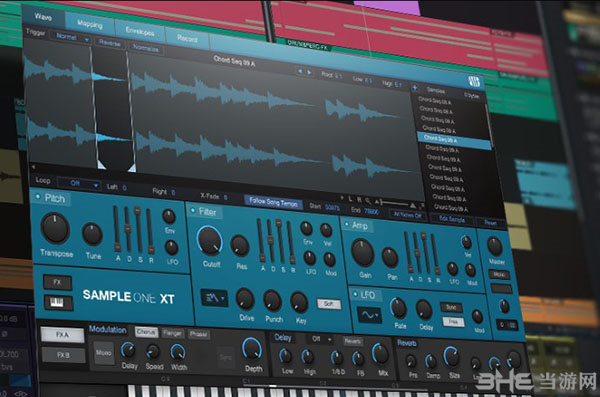Image resolution: width=600 pixels, height=397 pixels.
Task: Click the All Notes Off button
Action: coord(407,215)
